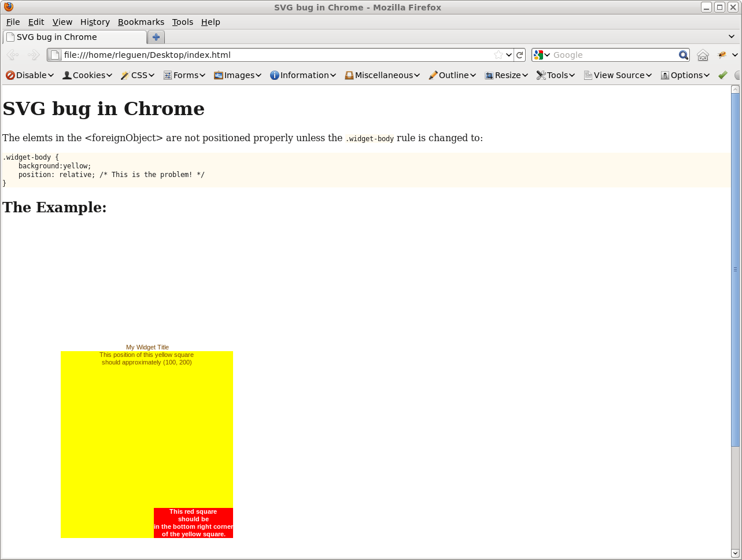
Task: Click the My Widget Title text
Action: pos(147,347)
